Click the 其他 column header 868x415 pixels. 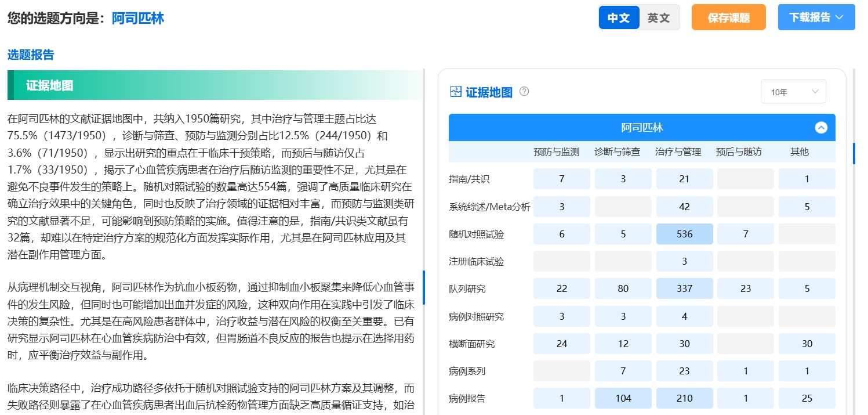coord(800,152)
